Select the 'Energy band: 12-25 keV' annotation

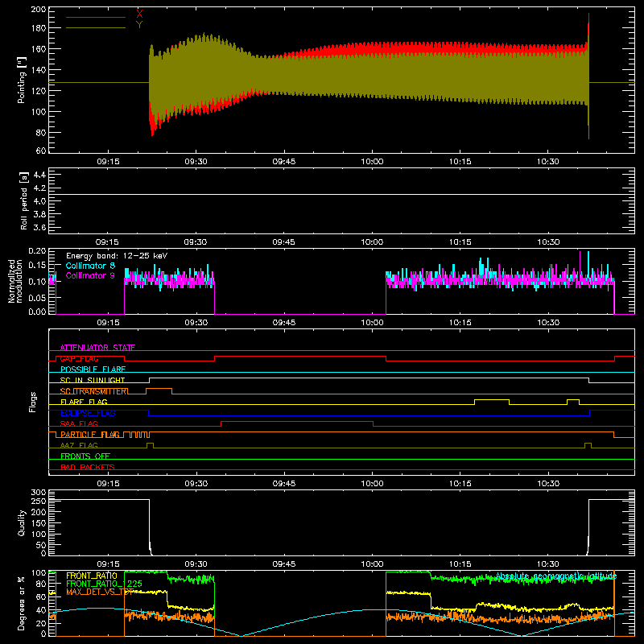[x=117, y=256]
